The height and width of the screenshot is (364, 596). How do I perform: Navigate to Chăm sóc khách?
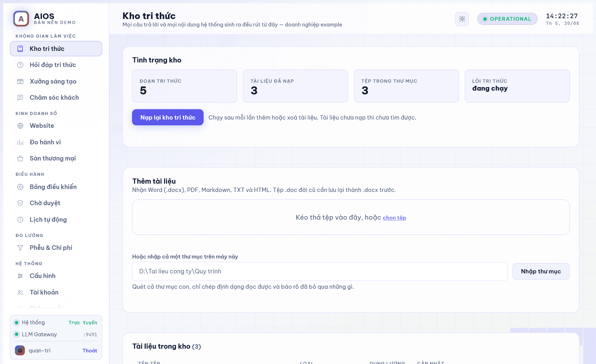pos(56,97)
